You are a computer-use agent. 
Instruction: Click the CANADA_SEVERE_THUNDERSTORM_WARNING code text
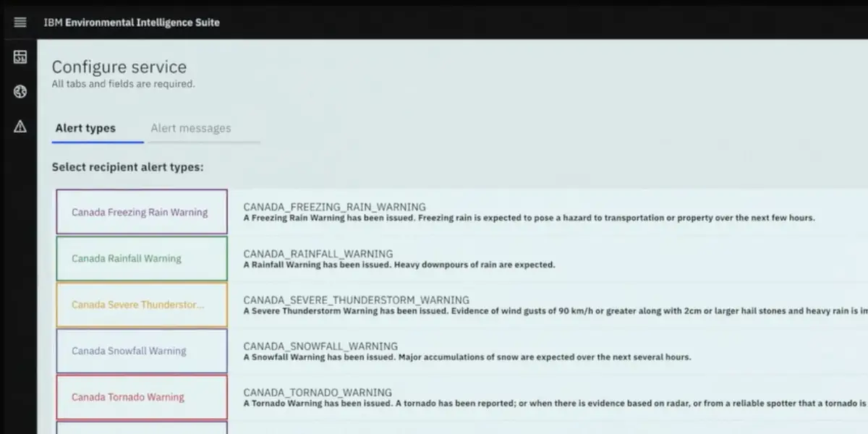point(357,299)
